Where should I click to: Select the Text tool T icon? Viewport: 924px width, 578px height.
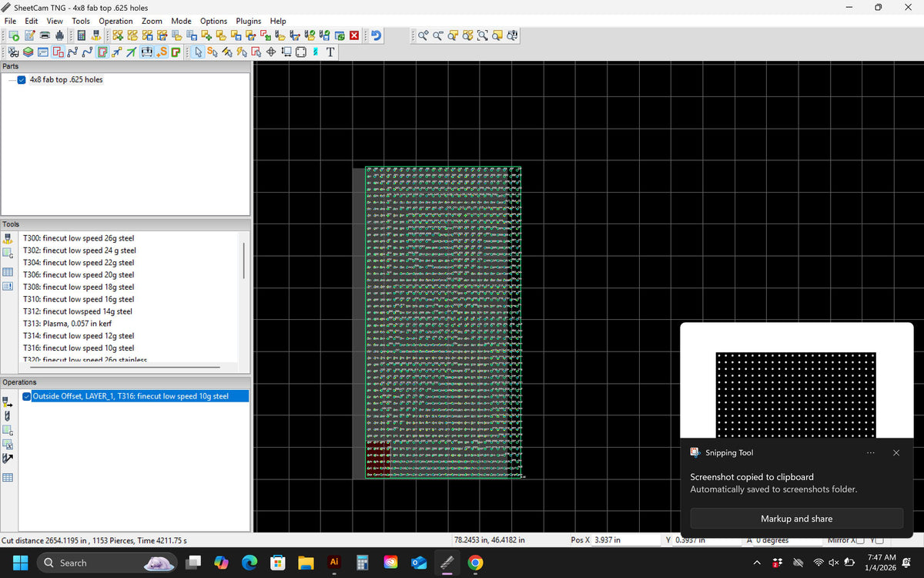330,52
